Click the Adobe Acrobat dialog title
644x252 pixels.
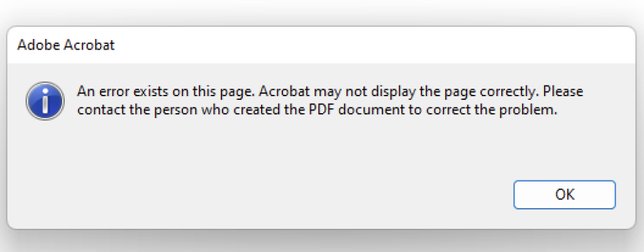65,45
